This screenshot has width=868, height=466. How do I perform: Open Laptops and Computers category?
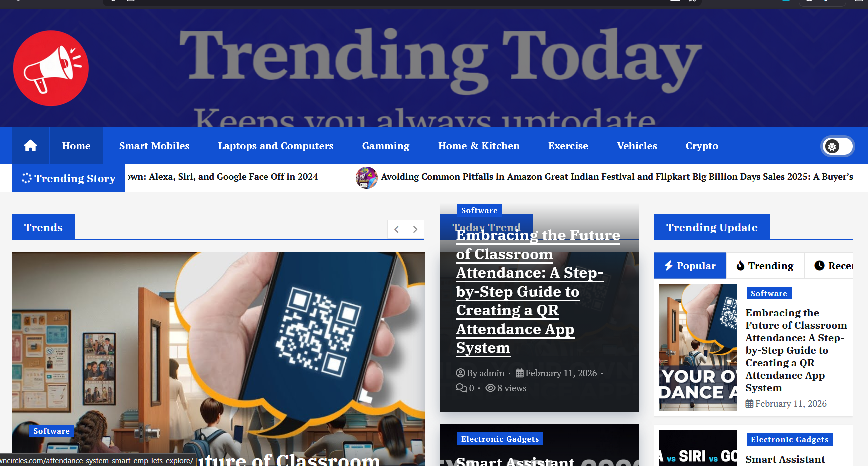[276, 146]
